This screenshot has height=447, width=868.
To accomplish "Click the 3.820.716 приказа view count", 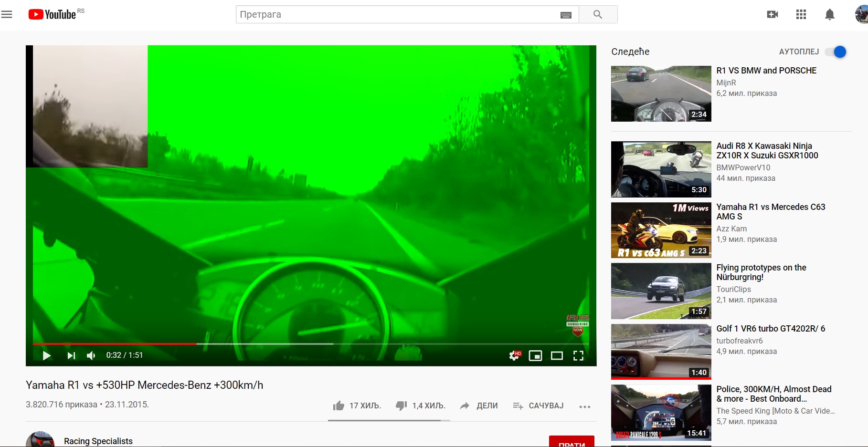I will (x=62, y=405).
